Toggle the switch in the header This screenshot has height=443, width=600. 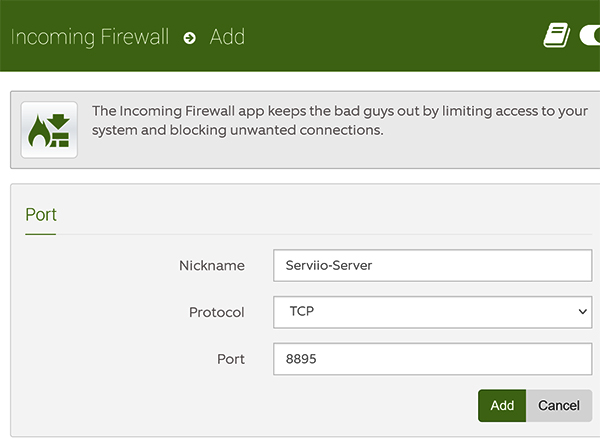click(590, 36)
